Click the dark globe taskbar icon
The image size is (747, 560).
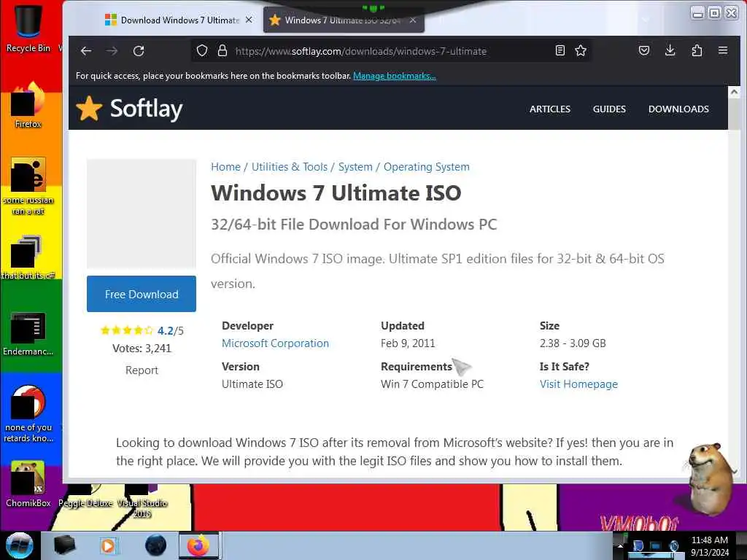[155, 545]
